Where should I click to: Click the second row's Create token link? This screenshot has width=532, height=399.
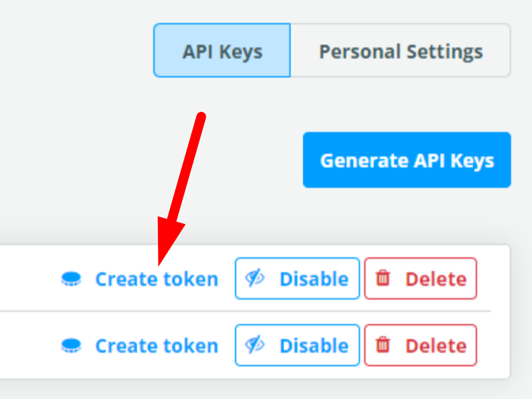pyautogui.click(x=157, y=345)
